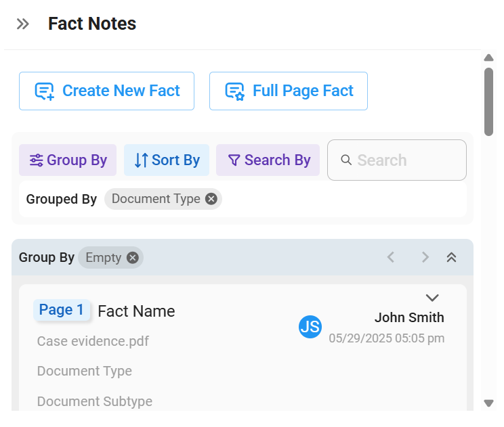The width and height of the screenshot is (504, 427).
Task: Open the Case evidence.pdf file name
Action: pyautogui.click(x=93, y=341)
